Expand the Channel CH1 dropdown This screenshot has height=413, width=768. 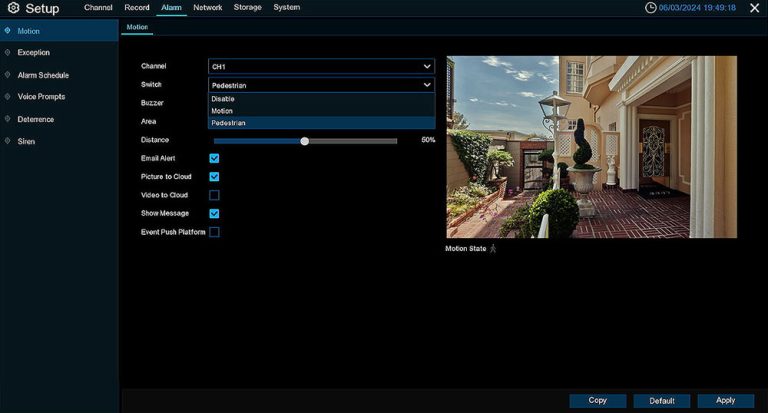pyautogui.click(x=321, y=66)
